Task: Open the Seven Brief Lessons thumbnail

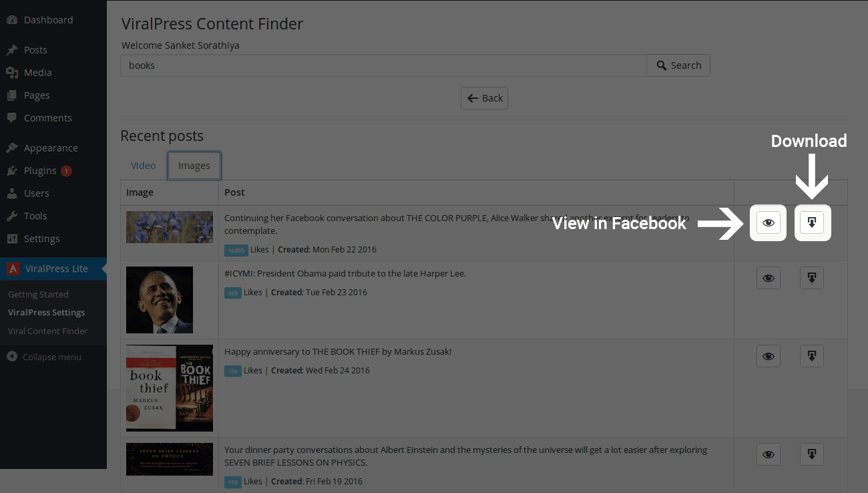Action: coord(170,460)
